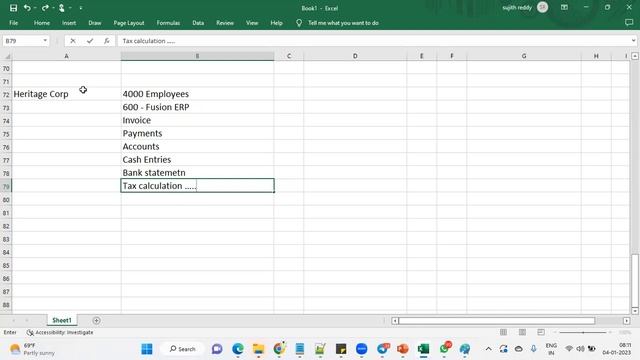Save the workbook with the Save icon
The width and height of the screenshot is (640, 360).
point(13,8)
